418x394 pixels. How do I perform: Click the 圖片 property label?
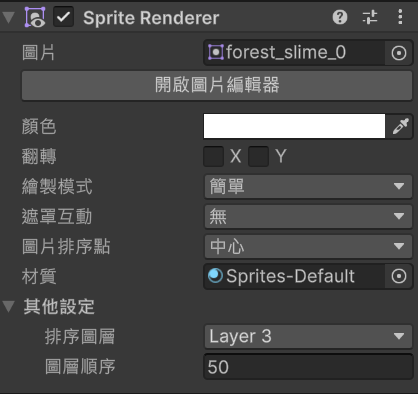(38, 53)
